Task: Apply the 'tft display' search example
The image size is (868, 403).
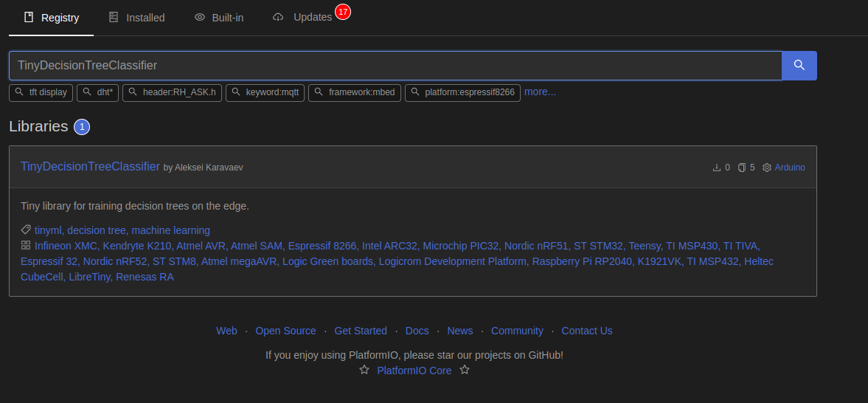Action: [x=41, y=92]
